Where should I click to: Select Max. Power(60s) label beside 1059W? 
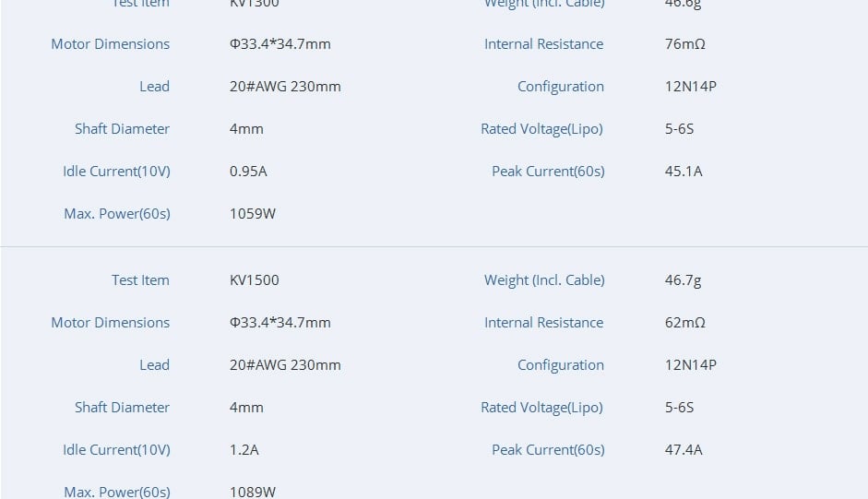117,214
